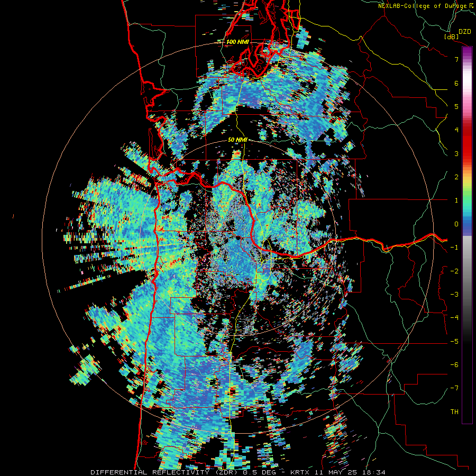Image resolution: width=476 pixels, height=476 pixels.
Task: Click the color scale value -7
Action: coord(454,388)
